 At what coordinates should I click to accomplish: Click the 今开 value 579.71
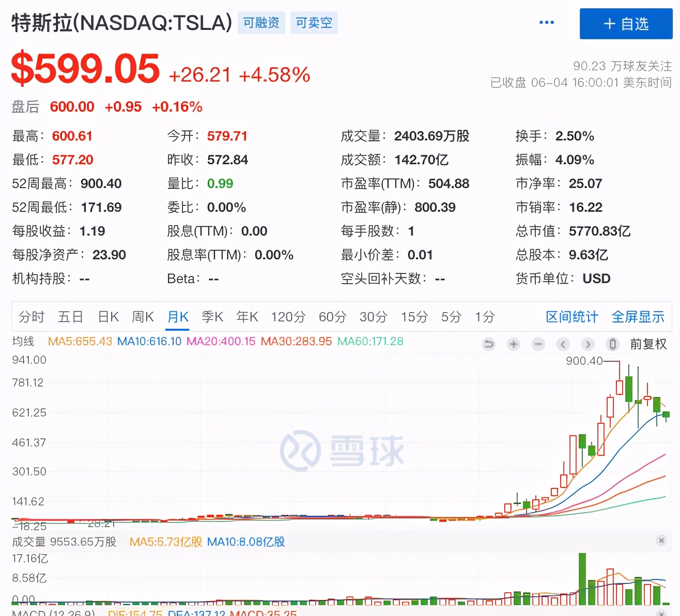tap(227, 136)
